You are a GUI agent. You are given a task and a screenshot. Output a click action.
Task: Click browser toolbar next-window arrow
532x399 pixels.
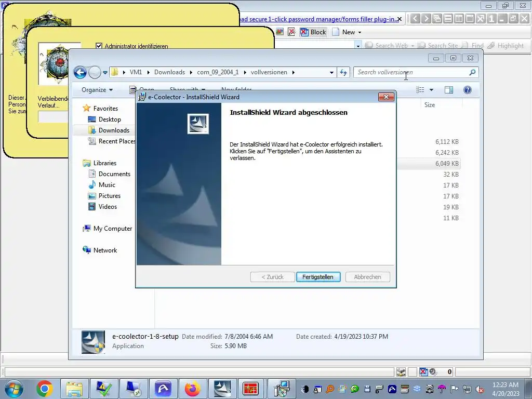coord(426,19)
